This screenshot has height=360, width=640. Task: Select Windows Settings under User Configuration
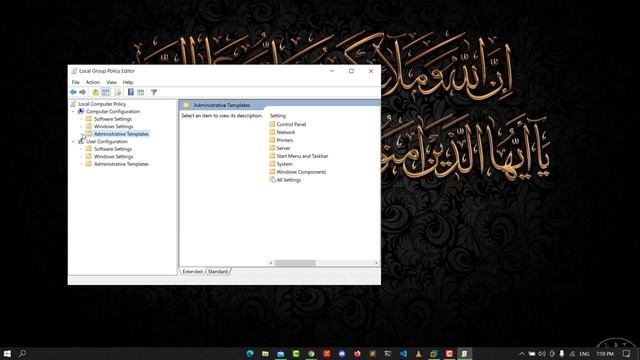tap(113, 157)
